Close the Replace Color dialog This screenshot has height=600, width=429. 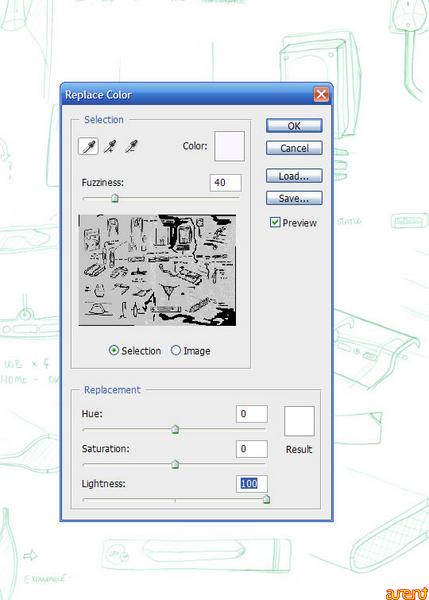321,94
